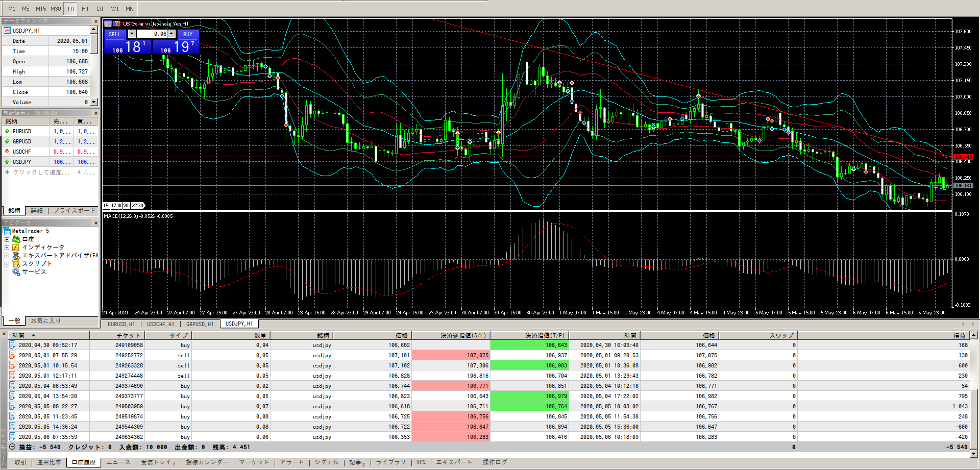Click the deal icon for ticket 249263328
The width and height of the screenshot is (980, 470).
point(12,365)
